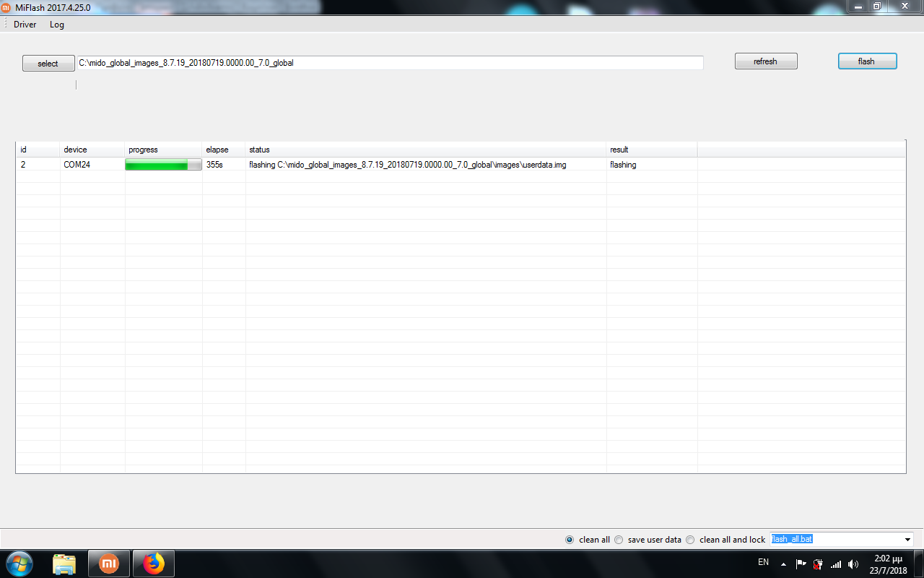Screen dimensions: 924x578
Task: Click the MiFlash title bar icon
Action: [x=6, y=7]
